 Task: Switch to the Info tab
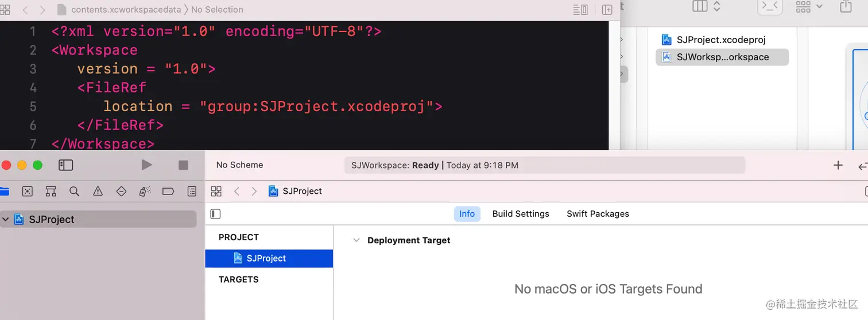tap(467, 214)
